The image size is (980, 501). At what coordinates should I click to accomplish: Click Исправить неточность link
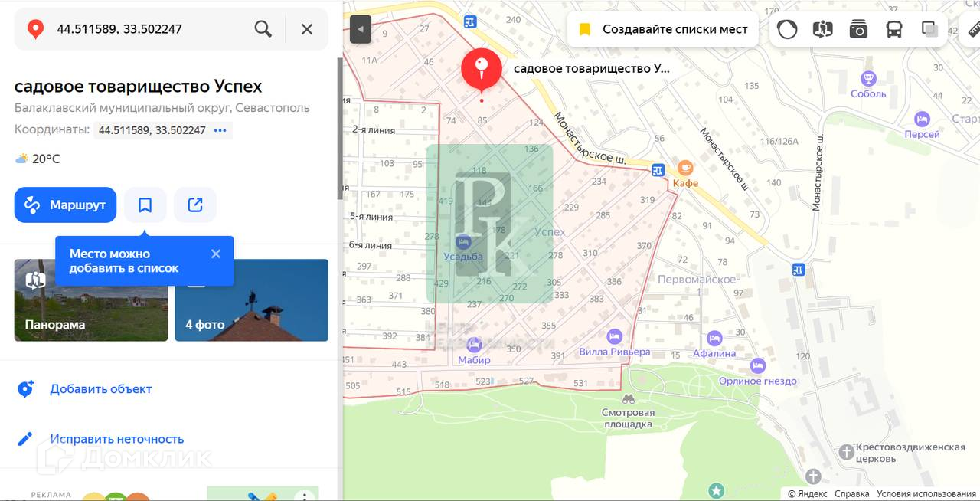(x=116, y=439)
